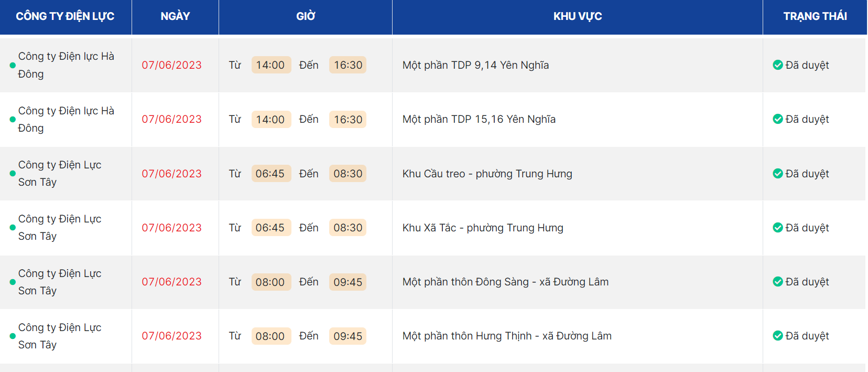Click check icon in thôn Hưng Thịnh row
868x372 pixels.
coord(778,336)
